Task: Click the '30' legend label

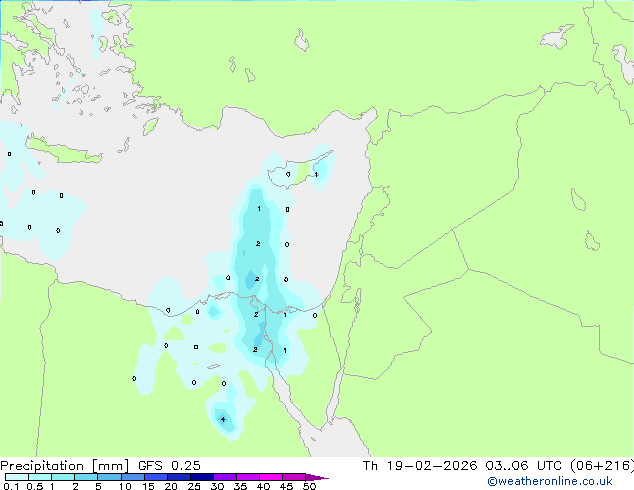Action: pyautogui.click(x=217, y=486)
